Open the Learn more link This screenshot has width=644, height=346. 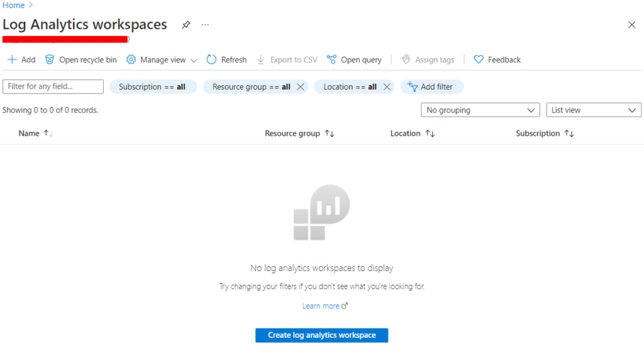point(325,306)
